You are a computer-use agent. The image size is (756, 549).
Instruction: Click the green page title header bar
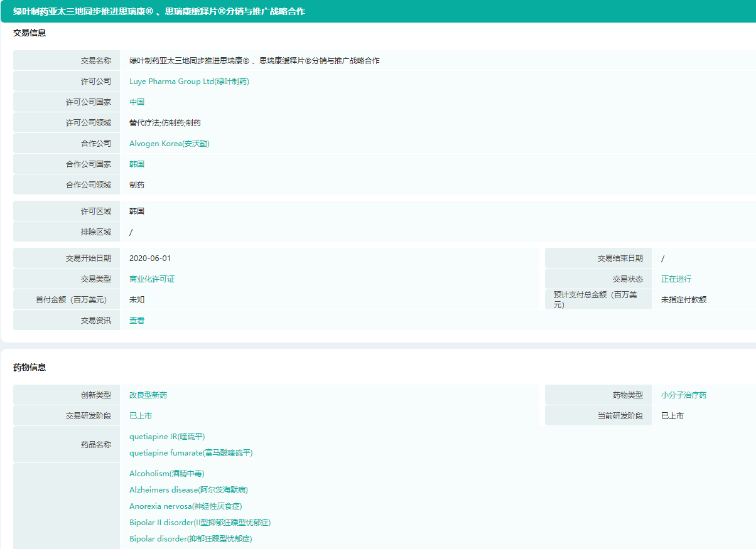coord(378,11)
